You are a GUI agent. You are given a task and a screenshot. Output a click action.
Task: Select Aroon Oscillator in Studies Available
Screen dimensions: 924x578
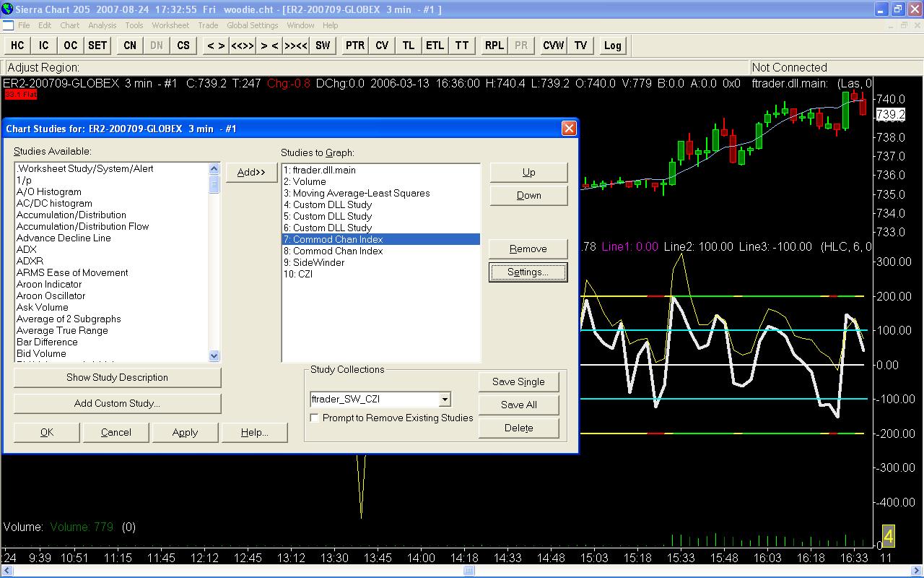pyautogui.click(x=51, y=296)
